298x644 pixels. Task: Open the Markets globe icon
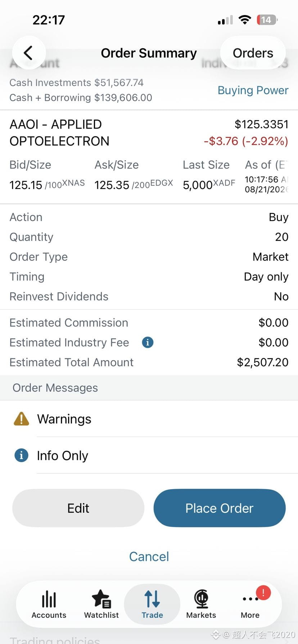pyautogui.click(x=201, y=599)
